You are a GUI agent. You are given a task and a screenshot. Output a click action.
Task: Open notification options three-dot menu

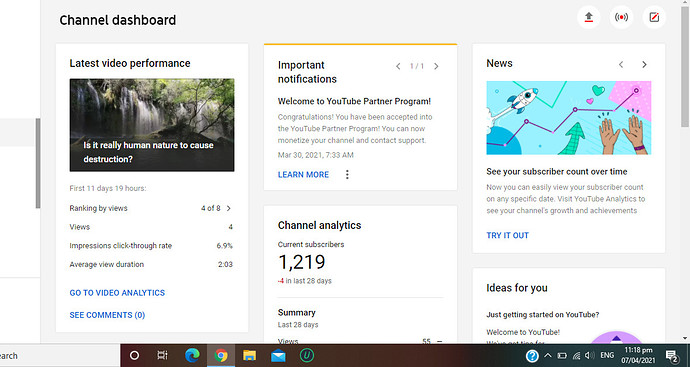tap(347, 175)
